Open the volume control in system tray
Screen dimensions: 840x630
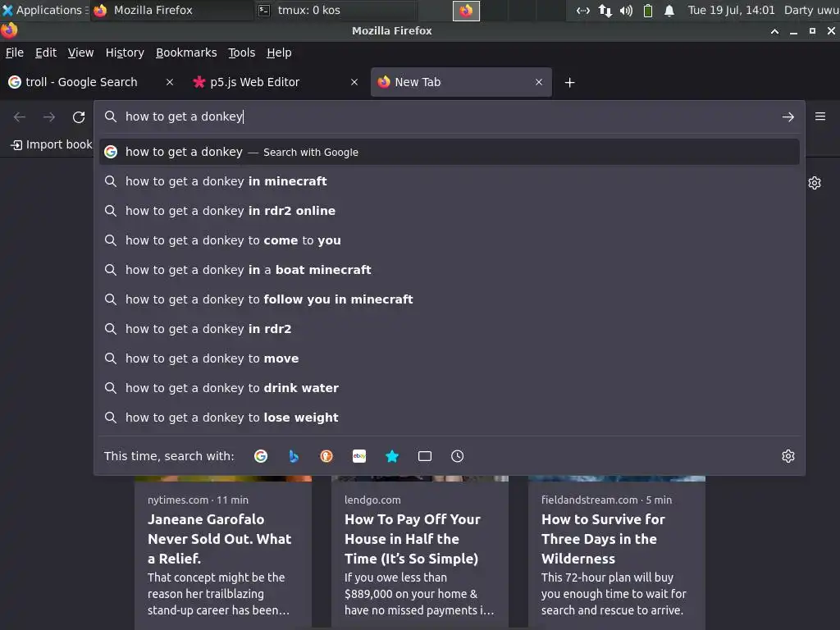point(626,10)
